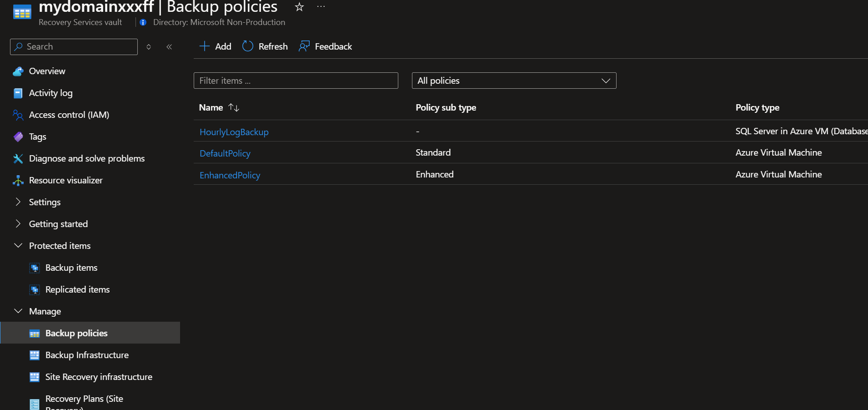This screenshot has height=410, width=868.
Task: Click the Overview cloud icon
Action: (18, 71)
